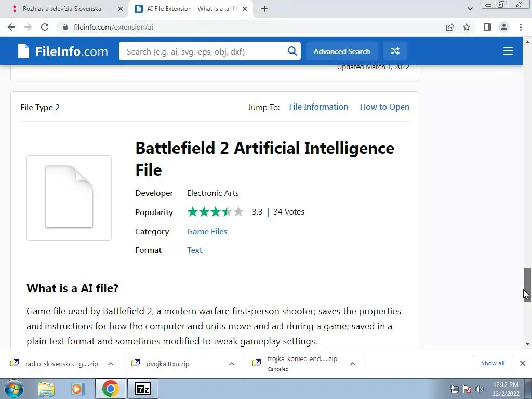This screenshot has height=399, width=532.
Task: Close the downloads bar
Action: (523, 363)
